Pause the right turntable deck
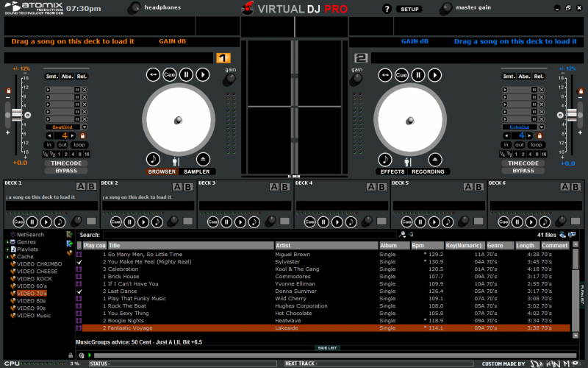Screen dimensions: 588x368 (418, 75)
